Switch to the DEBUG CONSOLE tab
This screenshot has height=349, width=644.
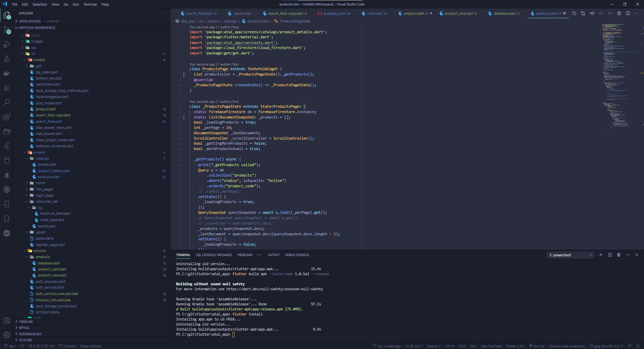pos(297,255)
